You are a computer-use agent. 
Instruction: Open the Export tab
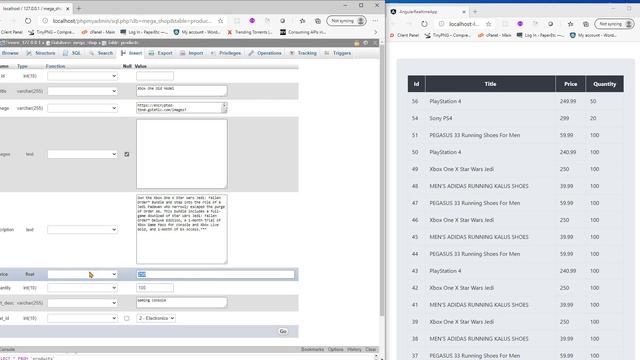[161, 53]
